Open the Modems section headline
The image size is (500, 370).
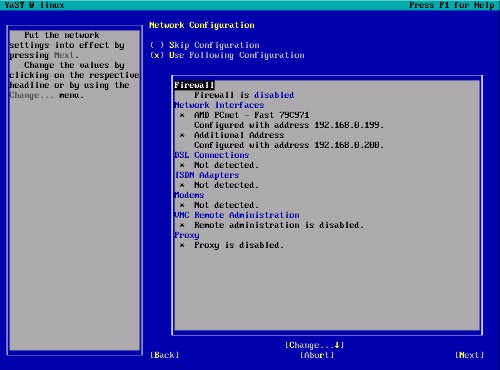[189, 195]
